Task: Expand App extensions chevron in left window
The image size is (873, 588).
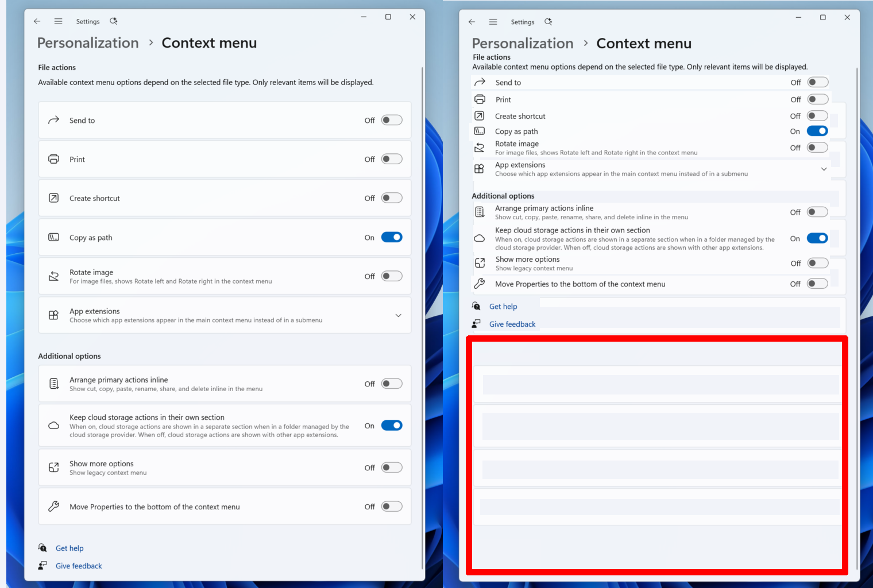Action: click(x=398, y=315)
